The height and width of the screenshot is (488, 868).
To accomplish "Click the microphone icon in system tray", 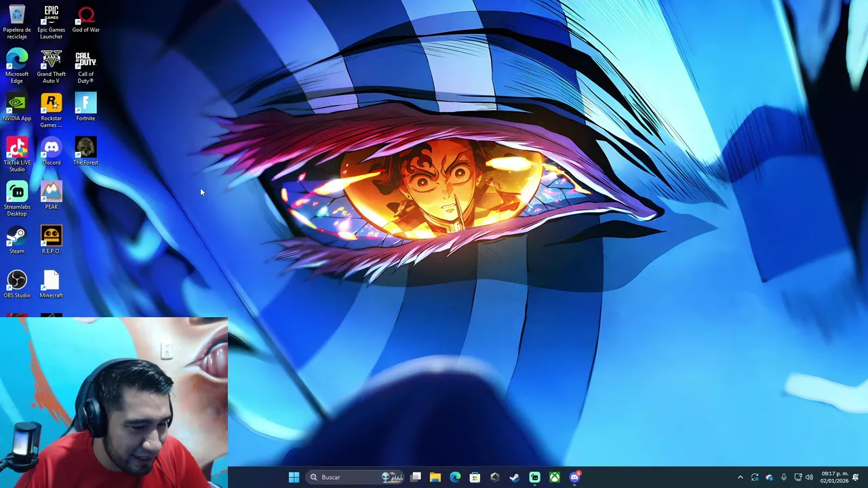I will (x=784, y=477).
